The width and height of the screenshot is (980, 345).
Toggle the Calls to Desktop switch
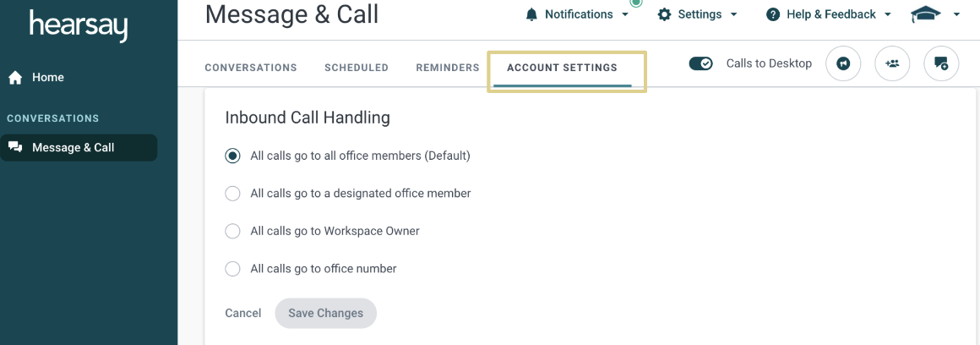(700, 63)
